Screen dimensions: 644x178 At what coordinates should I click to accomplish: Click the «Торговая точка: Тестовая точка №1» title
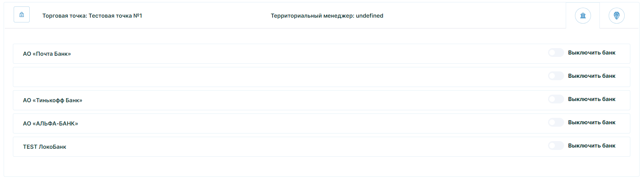pyautogui.click(x=92, y=16)
